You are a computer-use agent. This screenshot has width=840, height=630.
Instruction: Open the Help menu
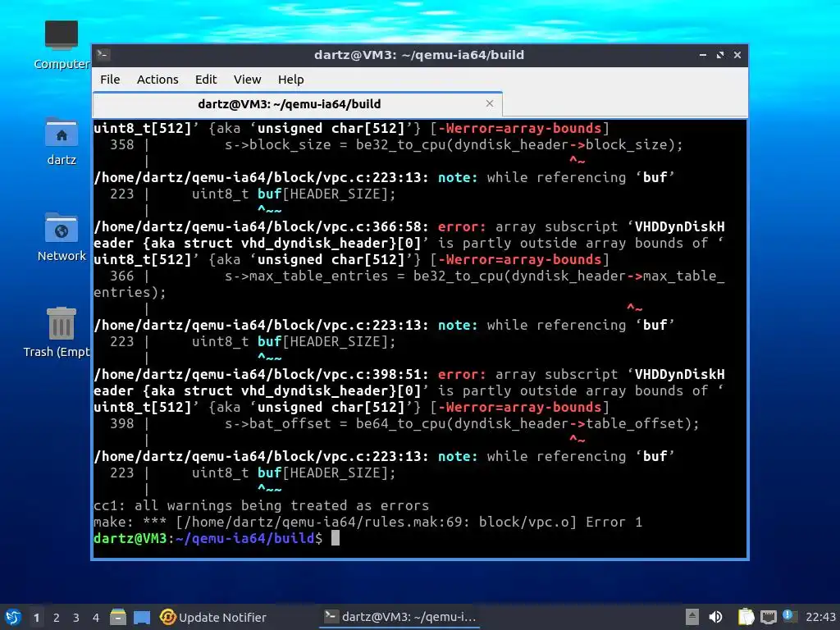pos(291,80)
